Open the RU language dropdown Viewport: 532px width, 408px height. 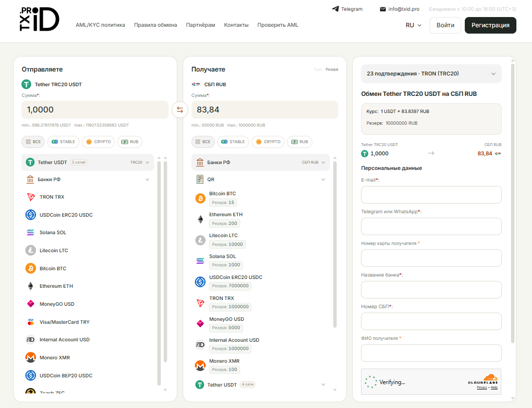point(413,25)
